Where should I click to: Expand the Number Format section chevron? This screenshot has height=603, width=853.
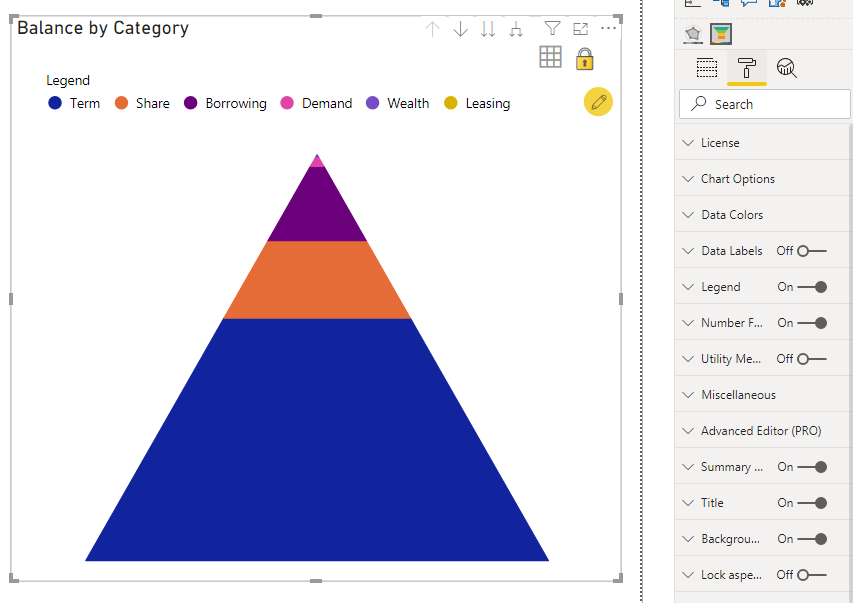coord(688,323)
